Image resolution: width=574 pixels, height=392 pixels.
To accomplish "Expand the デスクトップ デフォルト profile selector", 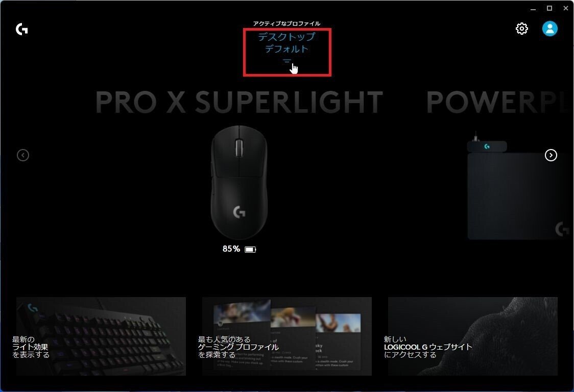I will coord(286,42).
